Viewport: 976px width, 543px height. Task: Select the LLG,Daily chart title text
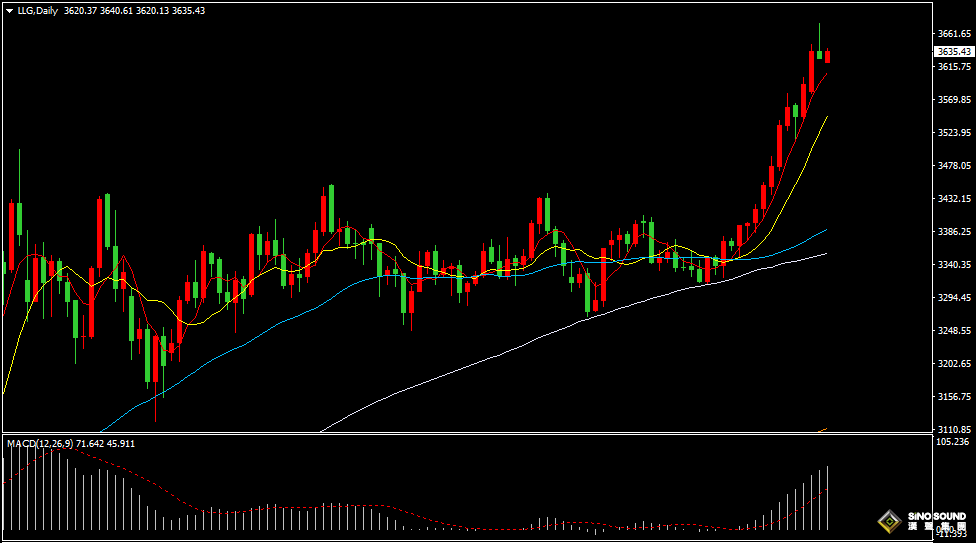point(37,11)
